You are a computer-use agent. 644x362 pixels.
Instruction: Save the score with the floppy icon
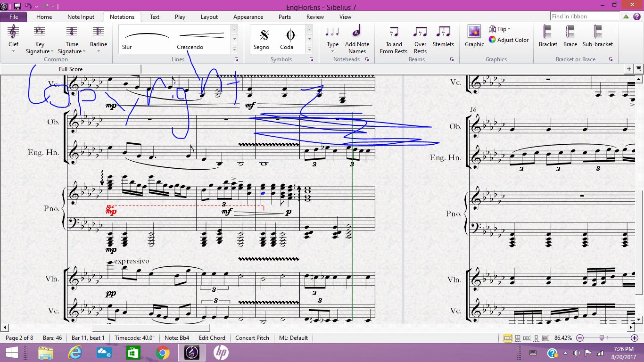tap(17, 6)
